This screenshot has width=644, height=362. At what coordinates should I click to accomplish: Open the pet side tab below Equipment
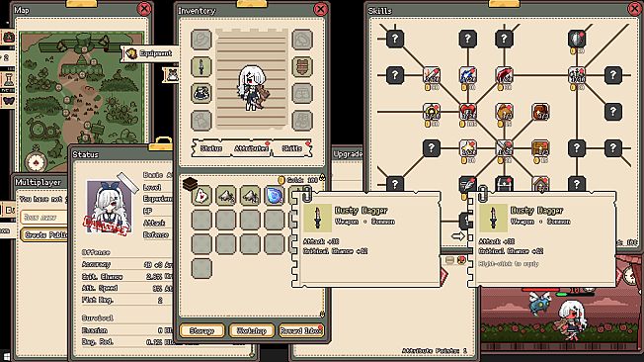[172, 75]
